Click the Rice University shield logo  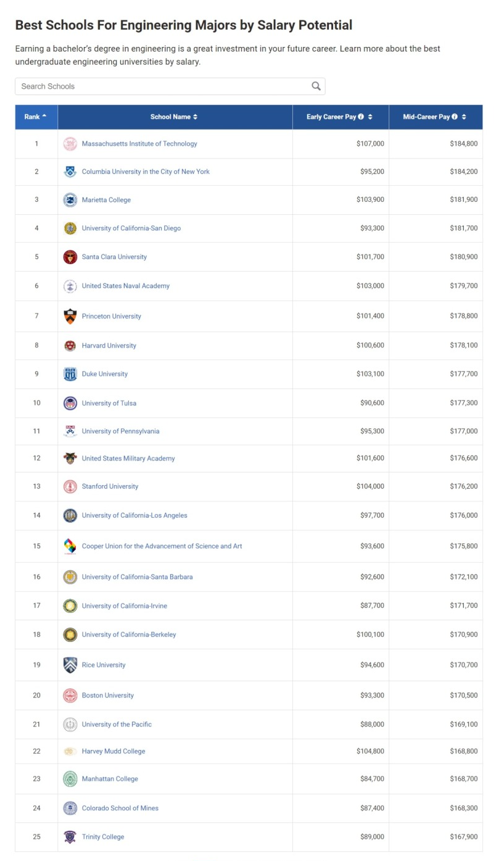(x=70, y=665)
